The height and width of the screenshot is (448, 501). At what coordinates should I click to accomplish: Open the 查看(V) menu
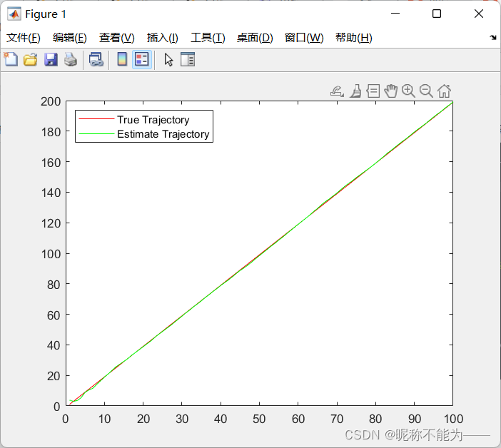tap(116, 38)
